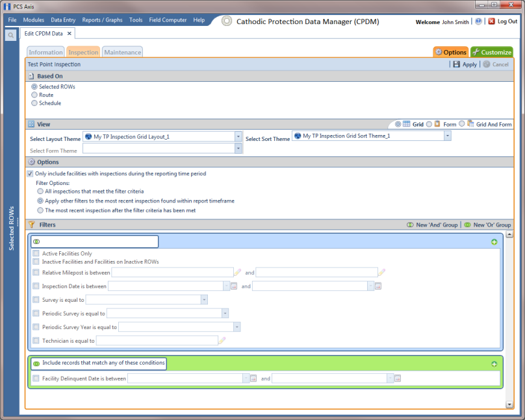Open calendar for Facility Delinquent start date

pyautogui.click(x=253, y=378)
